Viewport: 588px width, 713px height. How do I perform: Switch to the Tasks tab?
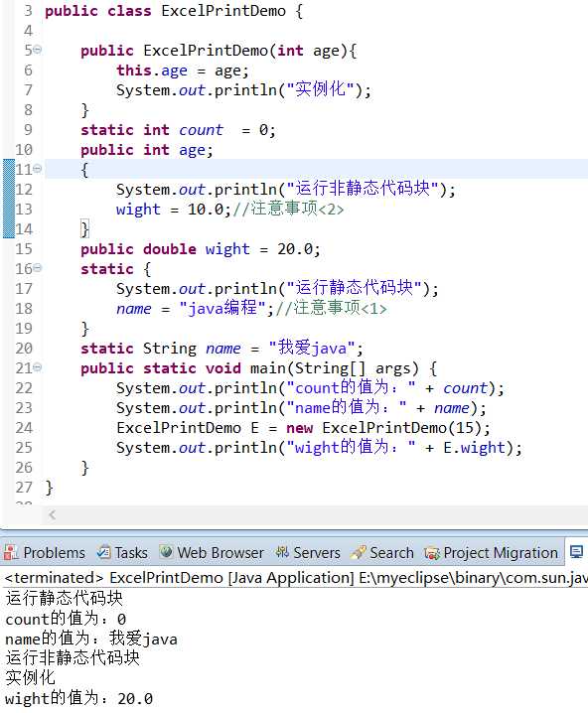[x=122, y=552]
